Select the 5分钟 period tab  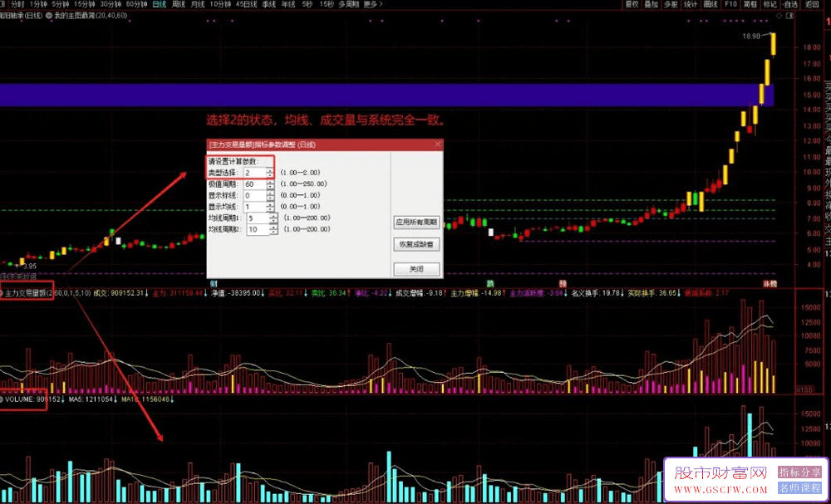(x=60, y=4)
